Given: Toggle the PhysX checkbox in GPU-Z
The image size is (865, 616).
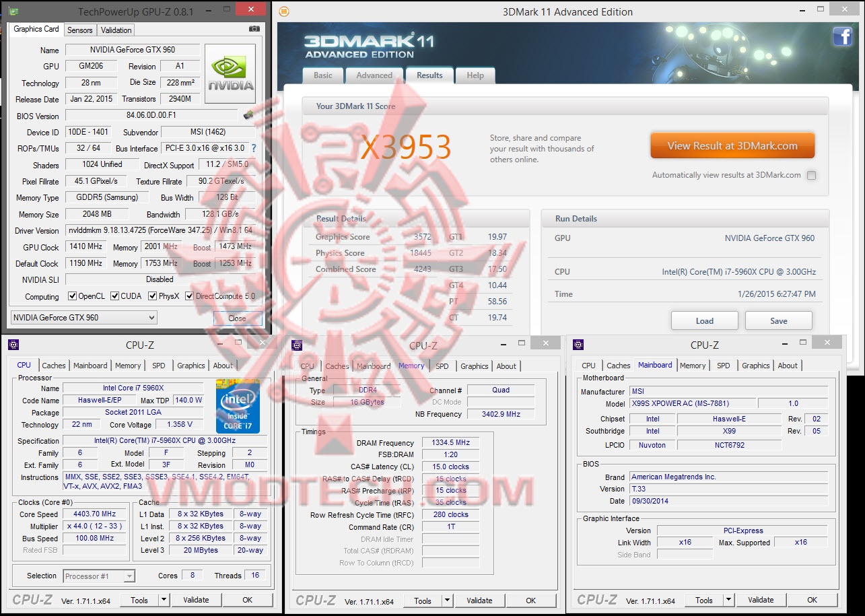Looking at the screenshot, I should 153,296.
